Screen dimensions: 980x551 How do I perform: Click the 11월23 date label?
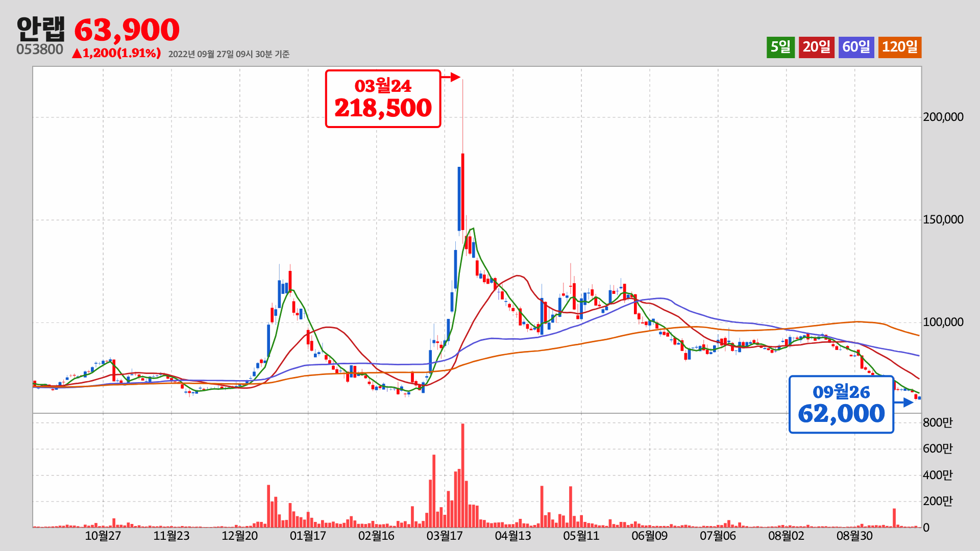171,536
